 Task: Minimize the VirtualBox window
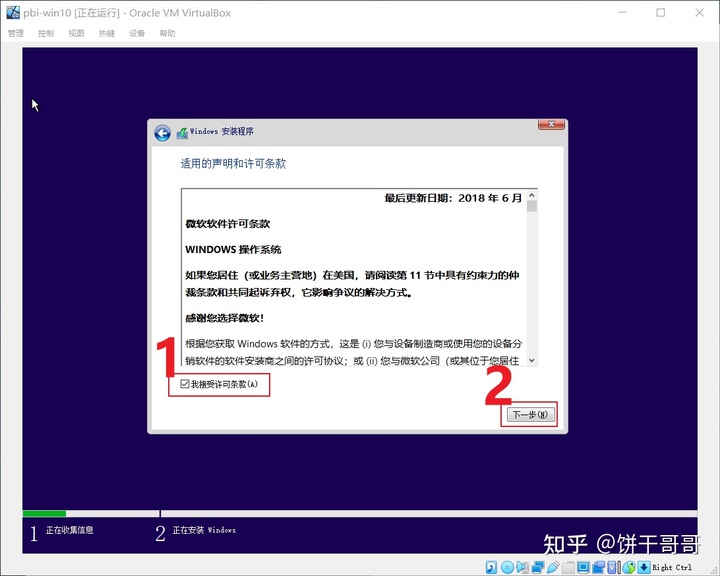click(x=623, y=12)
